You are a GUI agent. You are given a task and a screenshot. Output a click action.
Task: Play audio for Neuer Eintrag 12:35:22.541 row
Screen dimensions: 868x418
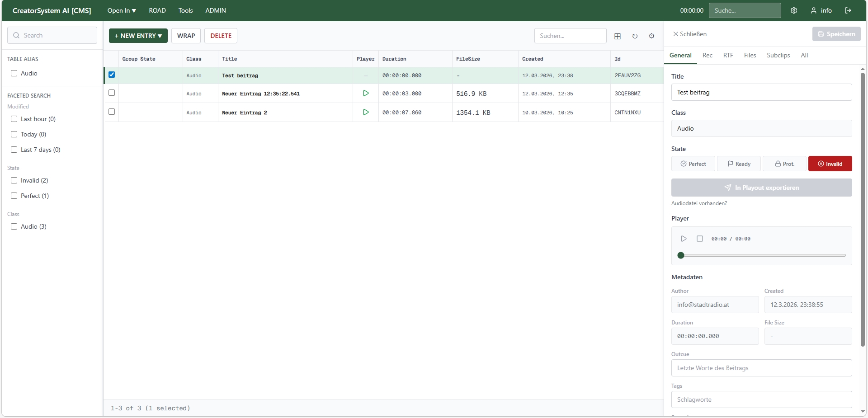(366, 93)
